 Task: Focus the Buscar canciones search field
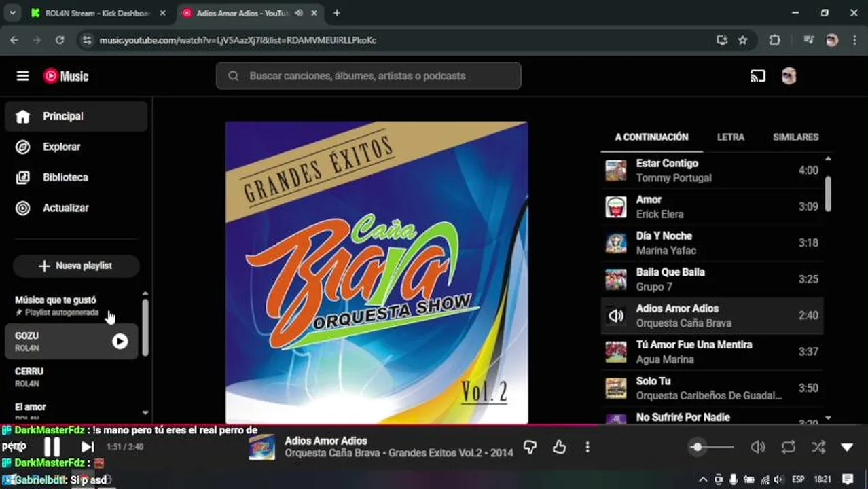click(x=369, y=76)
